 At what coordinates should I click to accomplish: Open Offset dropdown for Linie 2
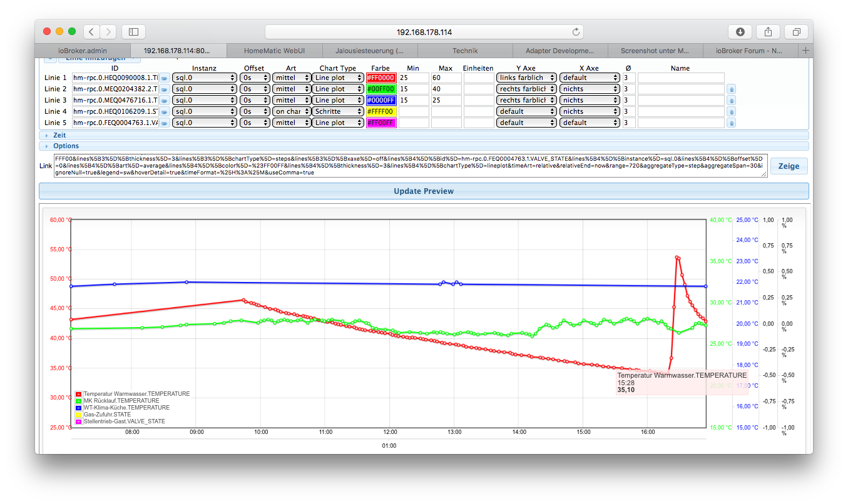point(255,89)
